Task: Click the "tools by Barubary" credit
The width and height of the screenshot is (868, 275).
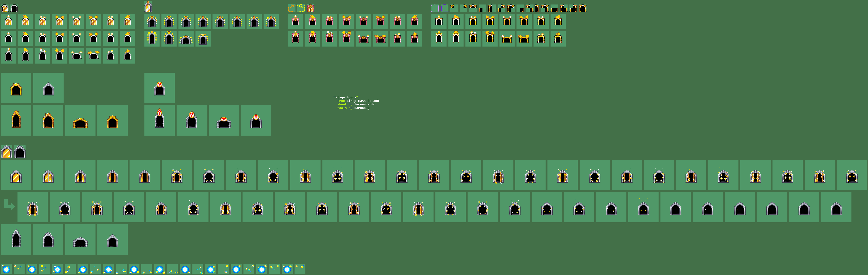Action: 353,108
